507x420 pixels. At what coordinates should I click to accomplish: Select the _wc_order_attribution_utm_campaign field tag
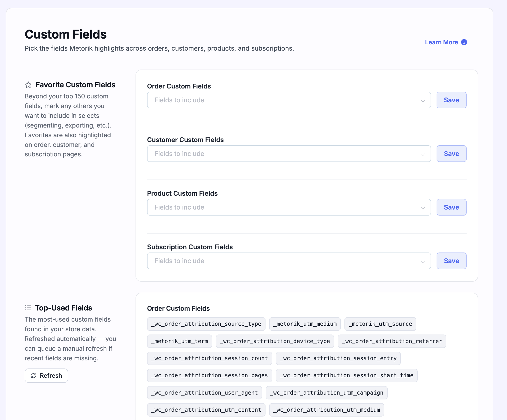tap(326, 393)
